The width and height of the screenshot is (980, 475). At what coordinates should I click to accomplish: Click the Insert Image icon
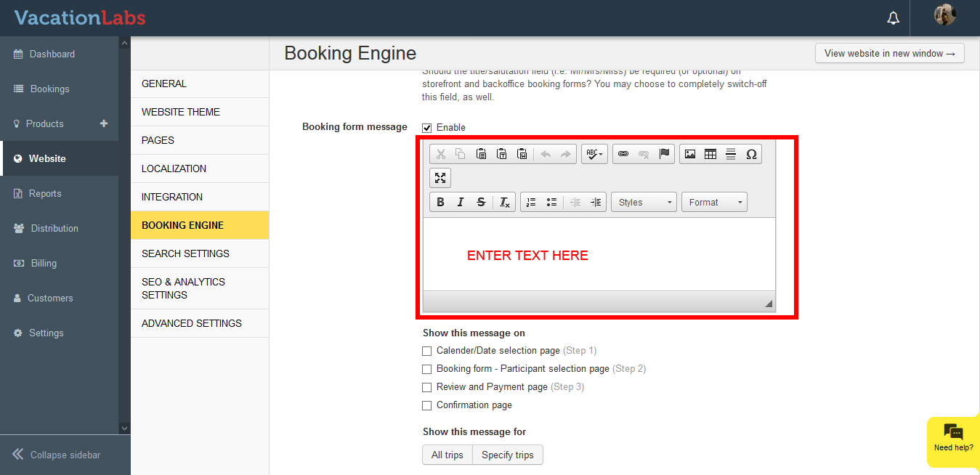(690, 154)
